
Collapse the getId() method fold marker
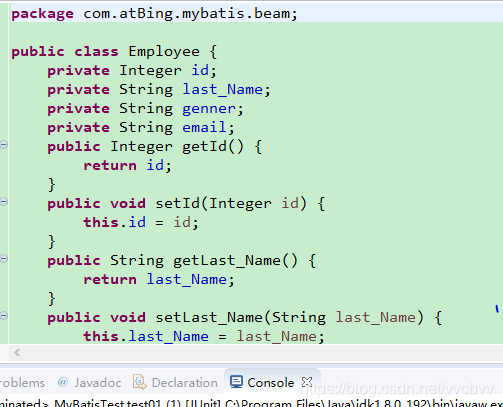tap(4, 145)
